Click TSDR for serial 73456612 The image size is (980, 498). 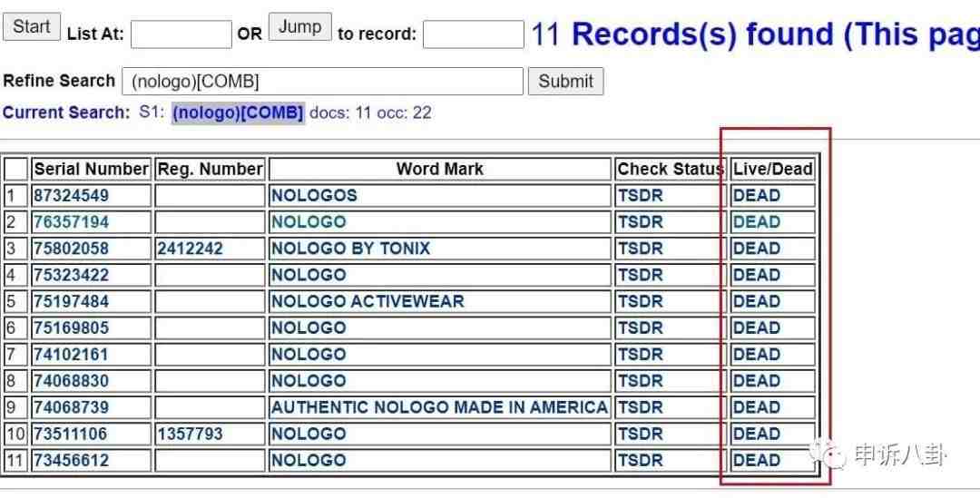coord(640,461)
